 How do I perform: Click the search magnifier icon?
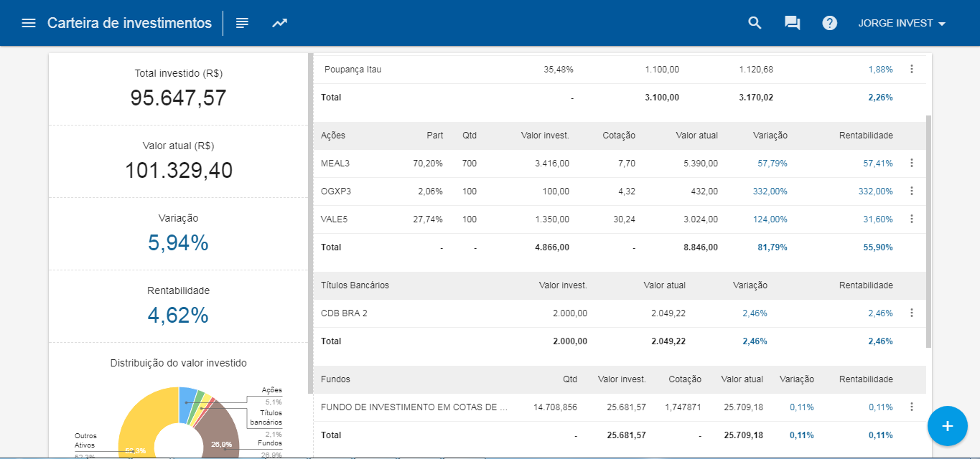755,23
